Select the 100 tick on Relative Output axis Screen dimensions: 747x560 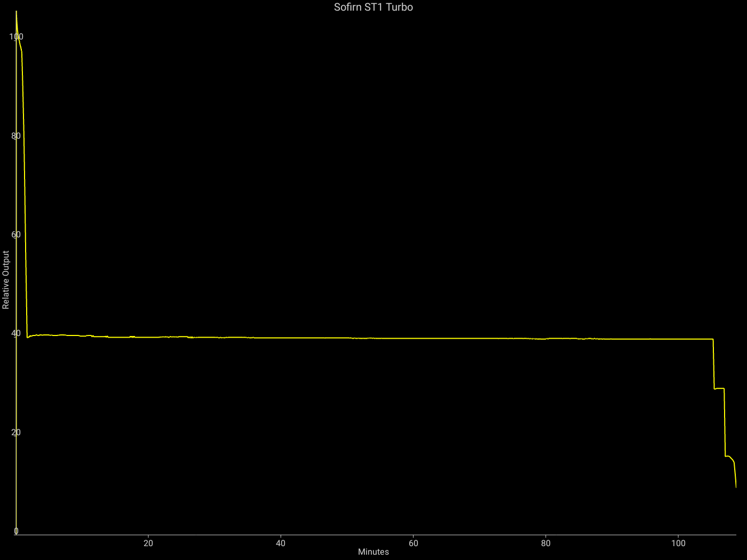(16, 37)
